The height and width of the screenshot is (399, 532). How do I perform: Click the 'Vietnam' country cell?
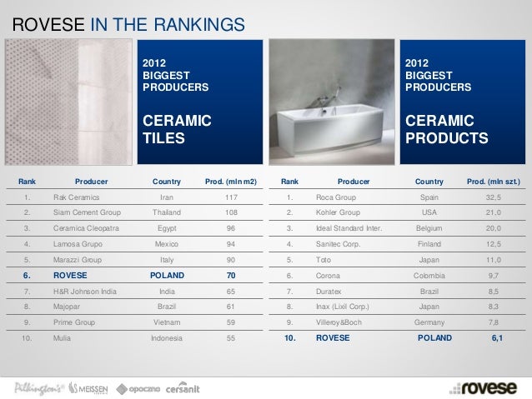coord(167,322)
